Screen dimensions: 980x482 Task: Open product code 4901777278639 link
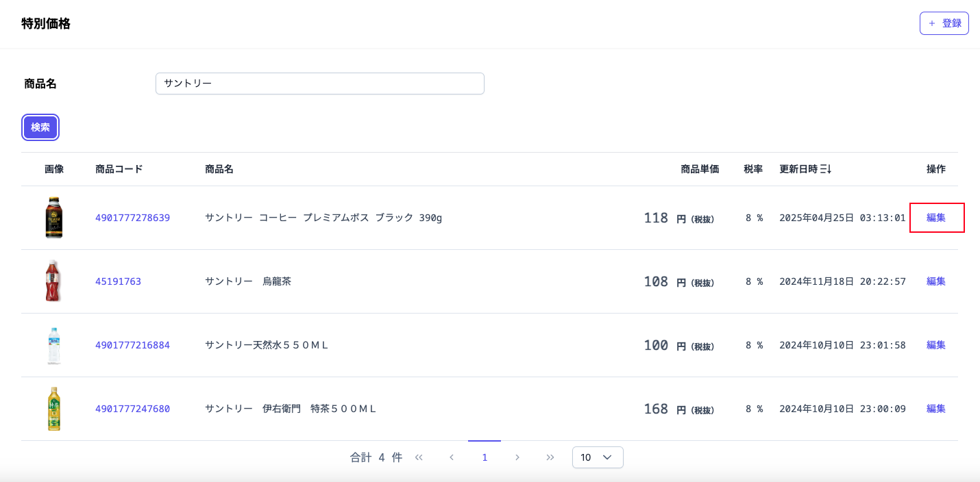click(x=132, y=218)
